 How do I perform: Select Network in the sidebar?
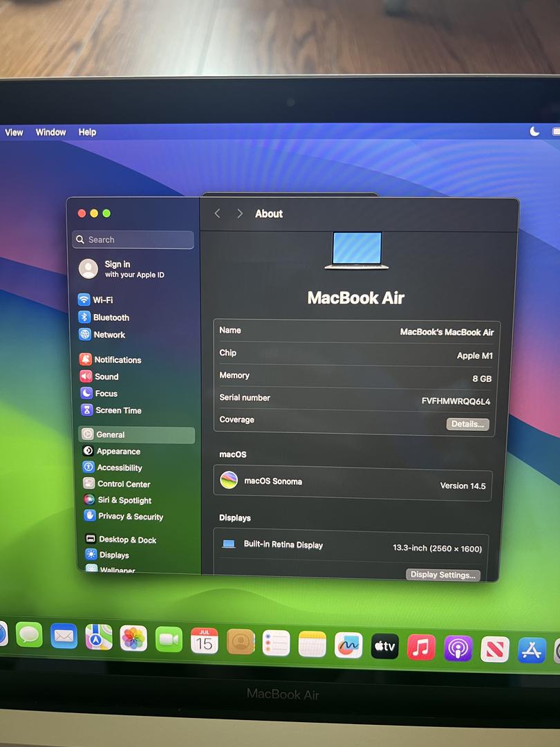(102, 335)
